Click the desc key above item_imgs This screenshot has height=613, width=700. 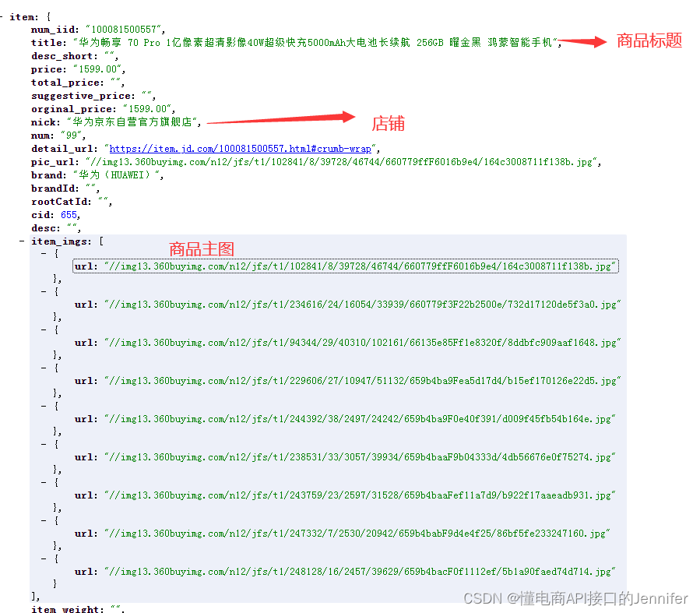pyautogui.click(x=45, y=228)
